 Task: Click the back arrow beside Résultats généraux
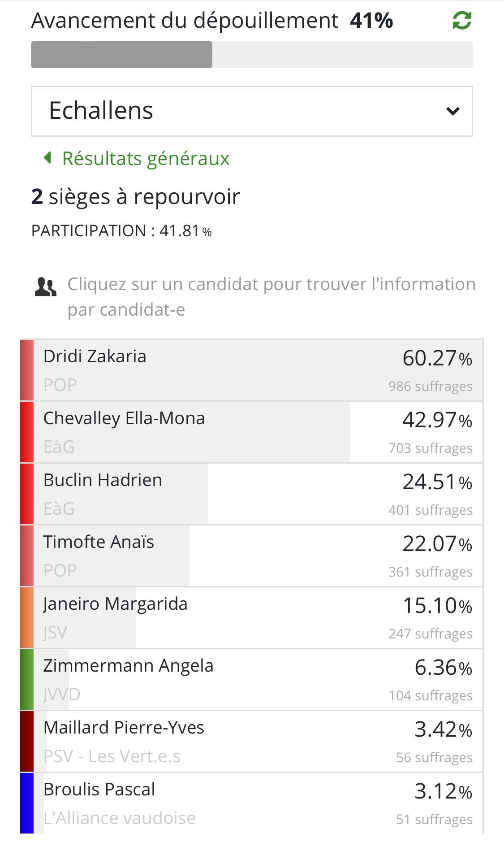[47, 158]
